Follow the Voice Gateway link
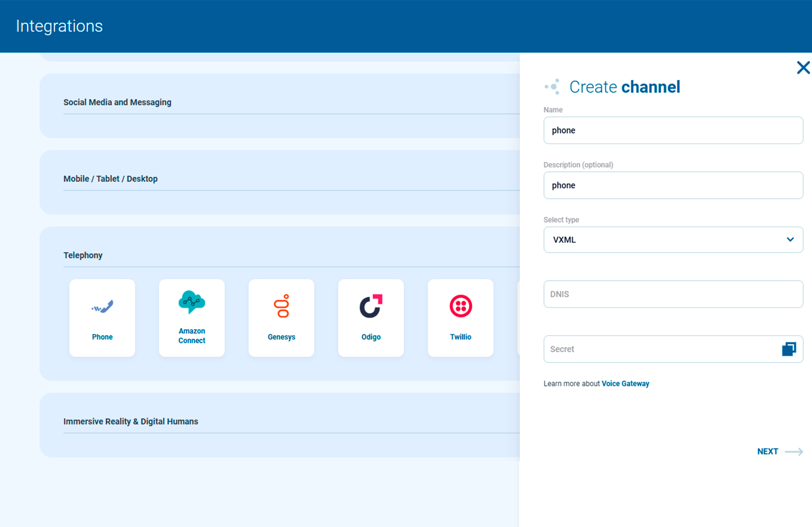This screenshot has width=812, height=527. pos(625,384)
